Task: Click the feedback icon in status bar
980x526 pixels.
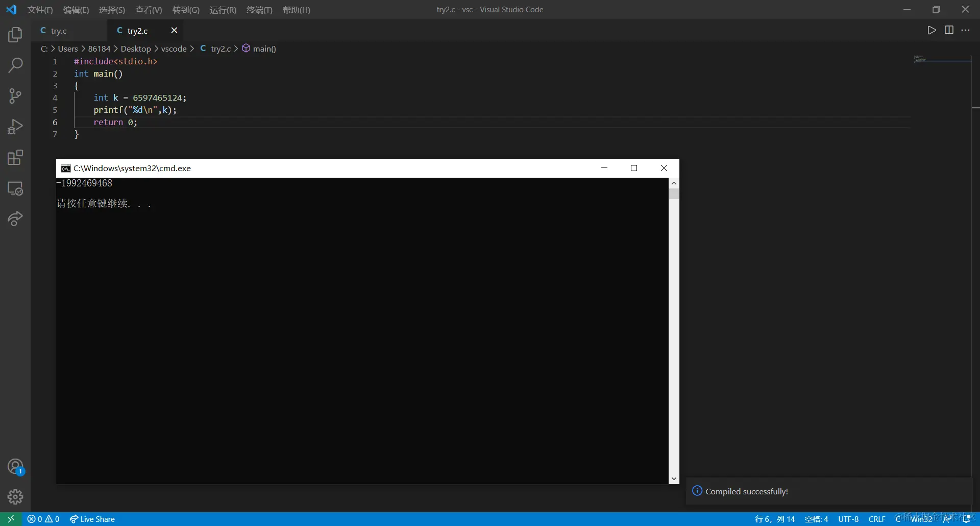Action: tap(948, 519)
